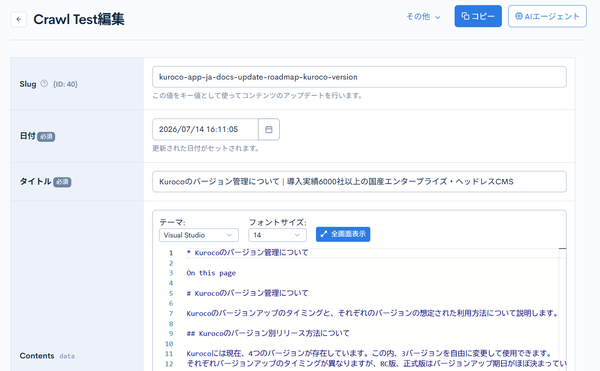Open the フォントサイズ 14 dropdown
The width and height of the screenshot is (600, 371).
(277, 235)
